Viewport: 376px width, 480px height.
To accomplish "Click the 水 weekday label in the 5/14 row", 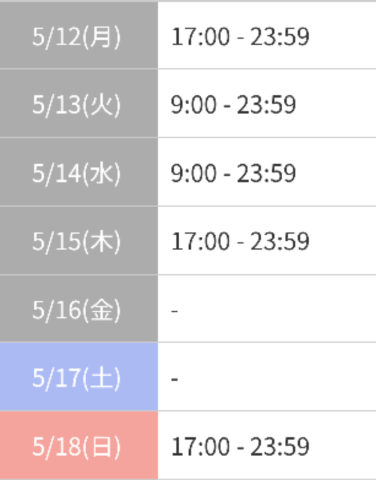I will pos(101,173).
